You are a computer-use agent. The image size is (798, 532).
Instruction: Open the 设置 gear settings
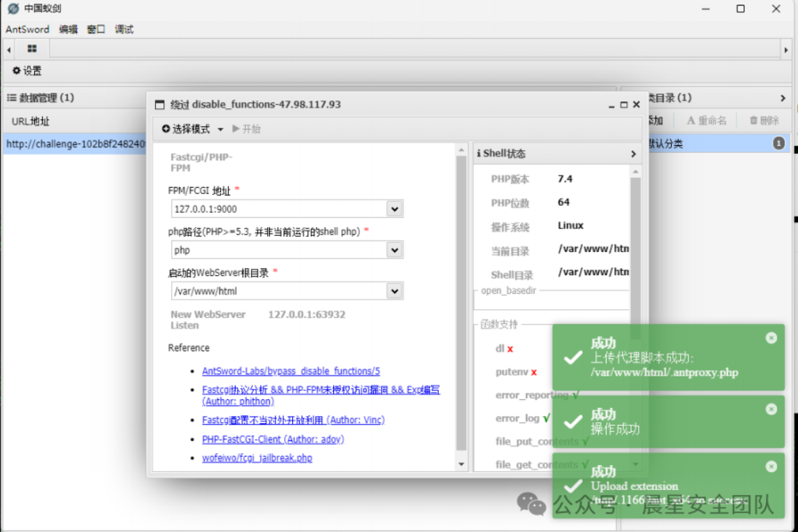point(27,71)
